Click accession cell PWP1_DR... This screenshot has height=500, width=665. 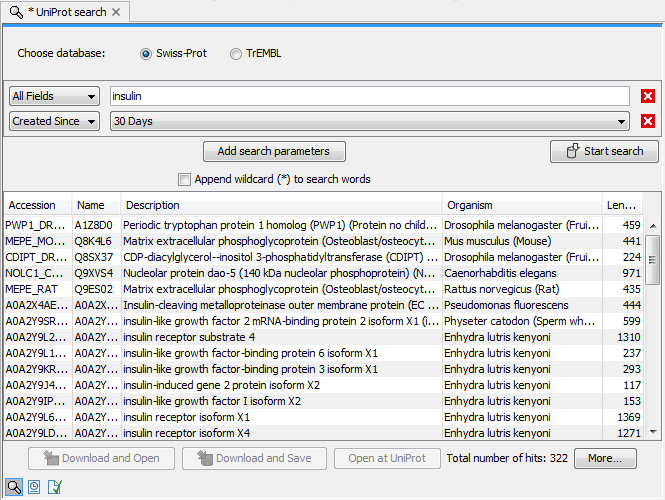tap(36, 225)
